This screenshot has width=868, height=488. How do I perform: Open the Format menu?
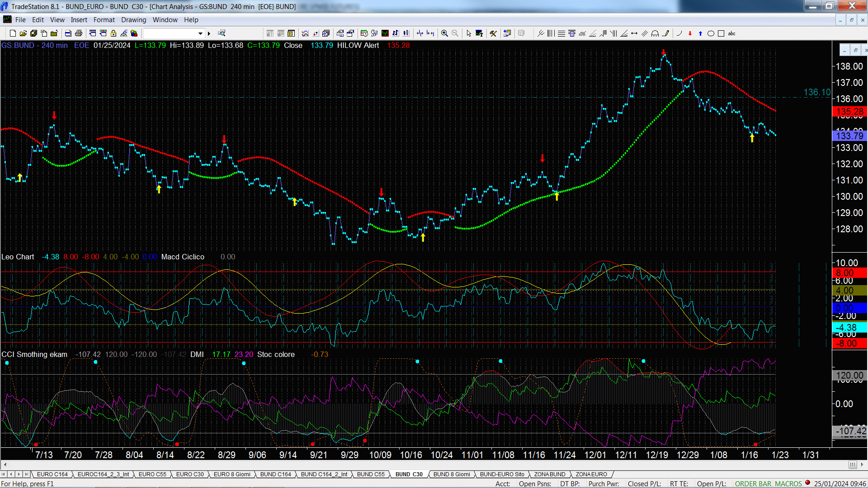click(104, 20)
